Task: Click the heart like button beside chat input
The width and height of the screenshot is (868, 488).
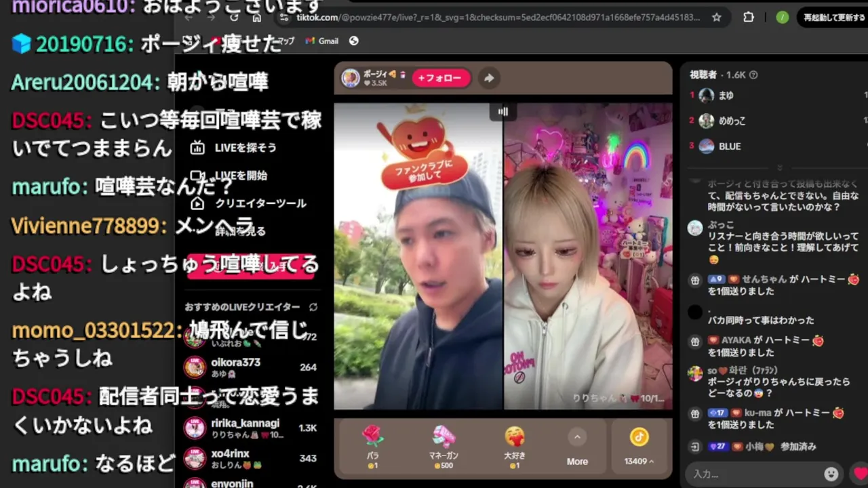Action: click(860, 474)
